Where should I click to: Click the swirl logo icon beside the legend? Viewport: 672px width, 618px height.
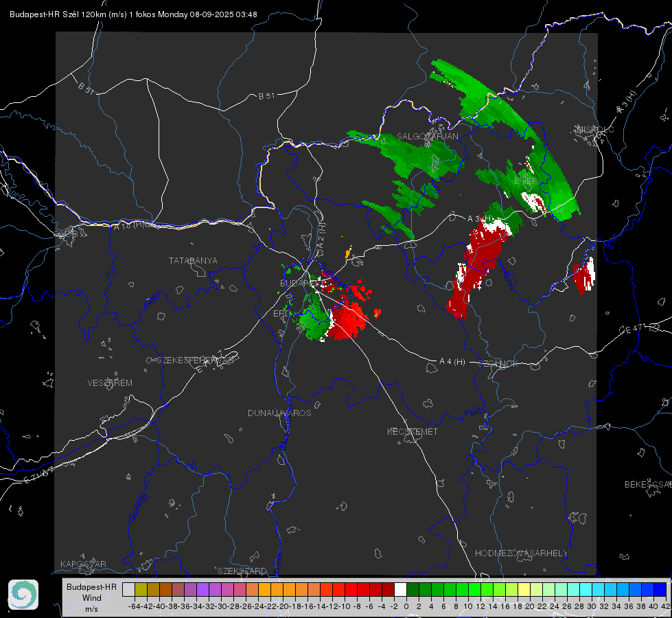pyautogui.click(x=23, y=595)
